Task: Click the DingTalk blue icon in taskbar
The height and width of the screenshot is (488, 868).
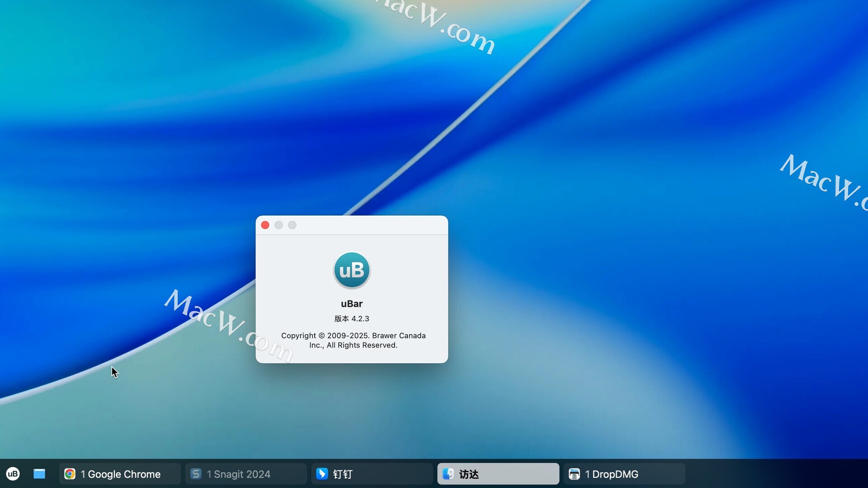Action: (322, 474)
